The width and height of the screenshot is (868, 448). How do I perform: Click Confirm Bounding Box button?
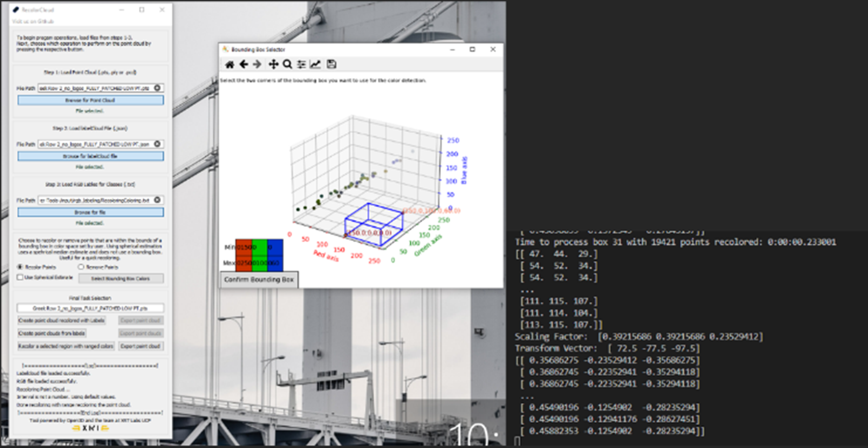coord(259,280)
